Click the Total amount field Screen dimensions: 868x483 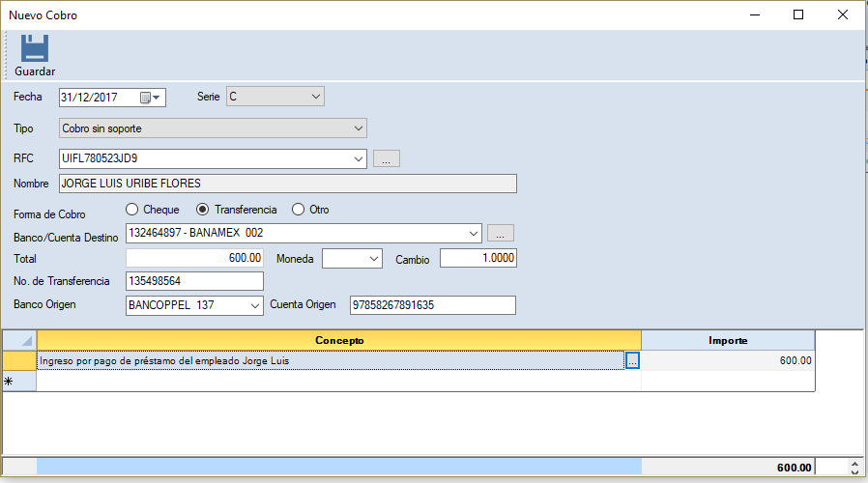[x=194, y=258]
